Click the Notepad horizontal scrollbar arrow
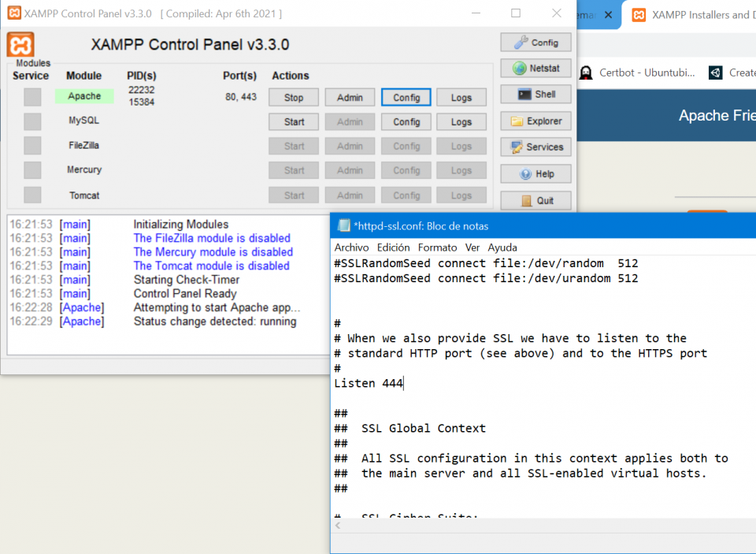The width and height of the screenshot is (756, 554). coord(337,525)
